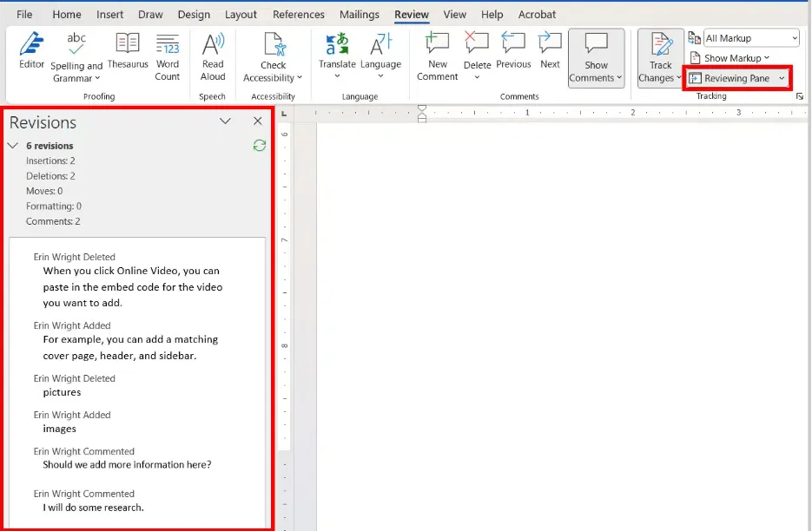Image resolution: width=812 pixels, height=531 pixels.
Task: Switch to the Layout tab
Action: pos(241,15)
